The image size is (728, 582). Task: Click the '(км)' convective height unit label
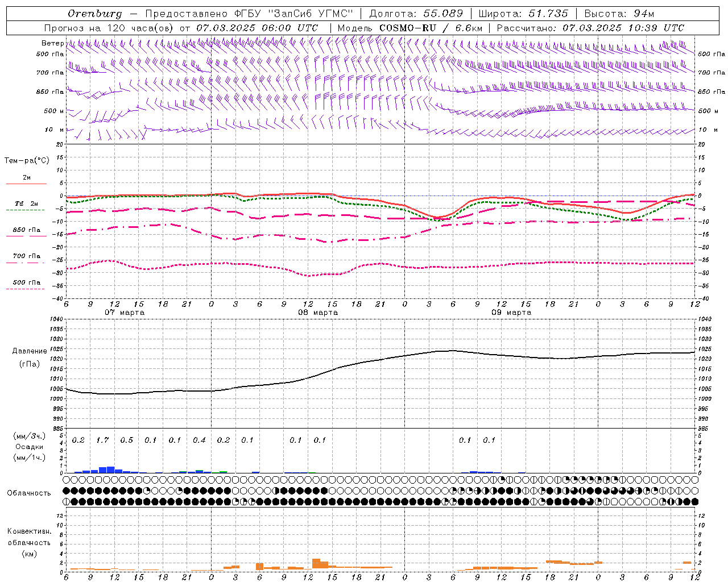point(29,554)
